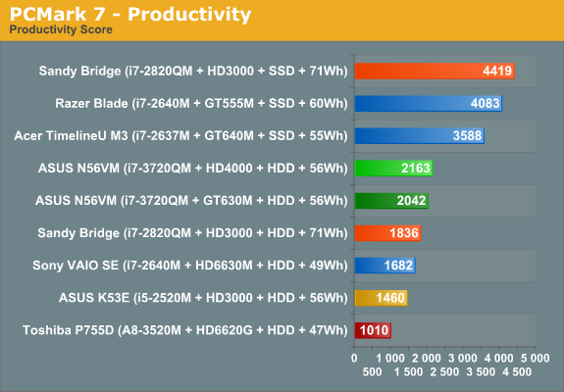Select the Acer TimelineU M3 label
The height and width of the screenshot is (392, 564).
(180, 136)
